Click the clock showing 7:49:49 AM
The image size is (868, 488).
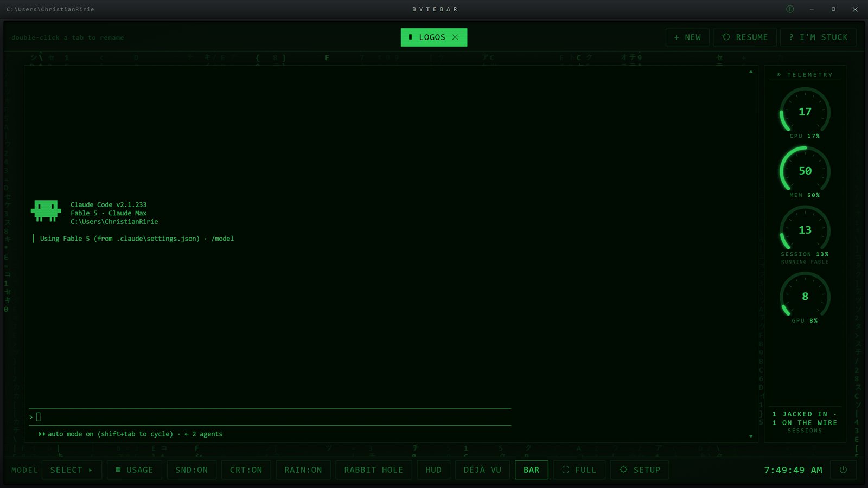pyautogui.click(x=793, y=470)
